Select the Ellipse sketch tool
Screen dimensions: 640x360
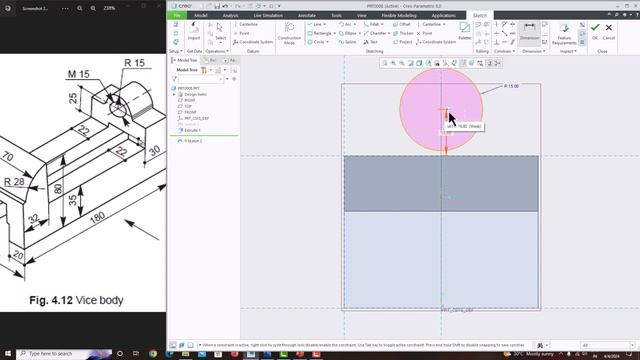[x=347, y=33]
